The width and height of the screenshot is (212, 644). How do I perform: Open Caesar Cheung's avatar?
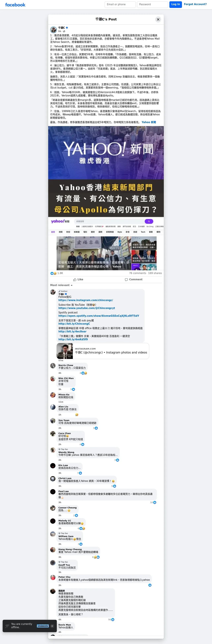click(53, 508)
